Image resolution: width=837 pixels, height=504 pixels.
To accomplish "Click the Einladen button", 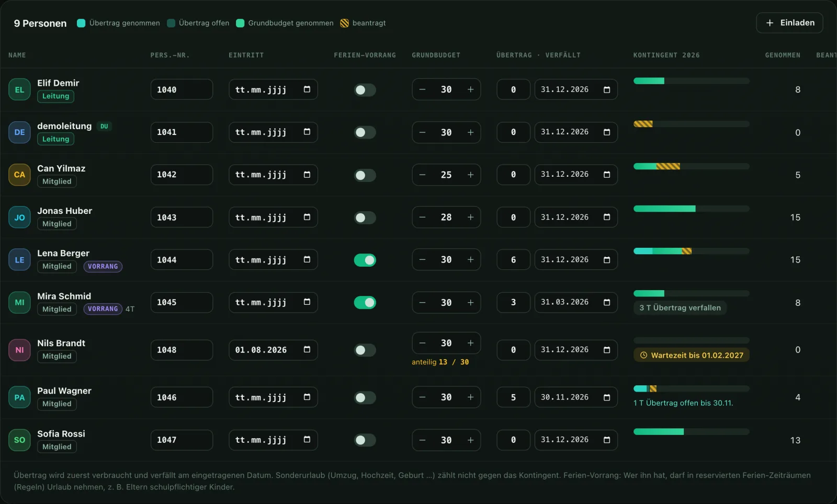I will (789, 22).
